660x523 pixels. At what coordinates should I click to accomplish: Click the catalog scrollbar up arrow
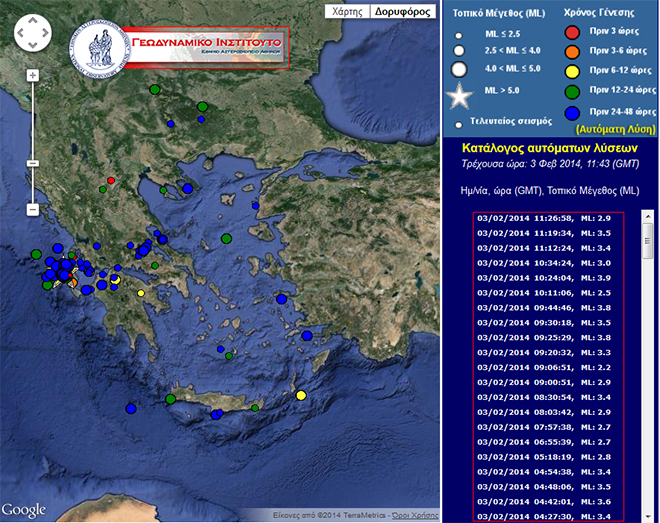(647, 217)
